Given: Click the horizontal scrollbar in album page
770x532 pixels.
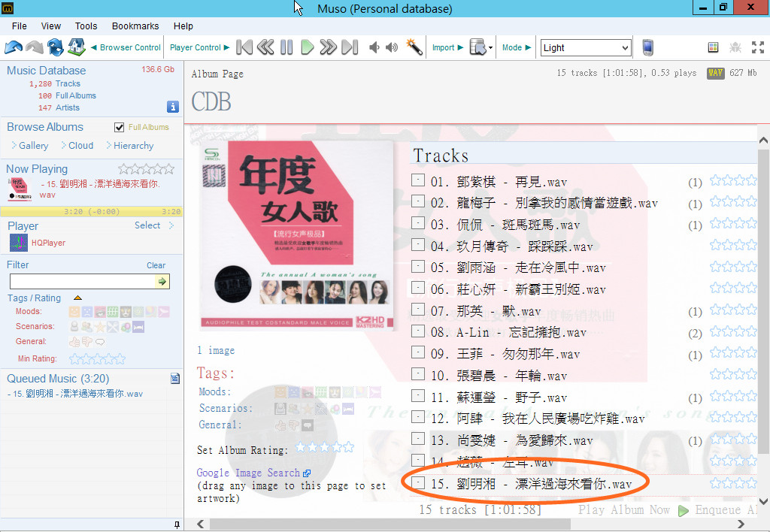Looking at the screenshot, I should pos(390,524).
